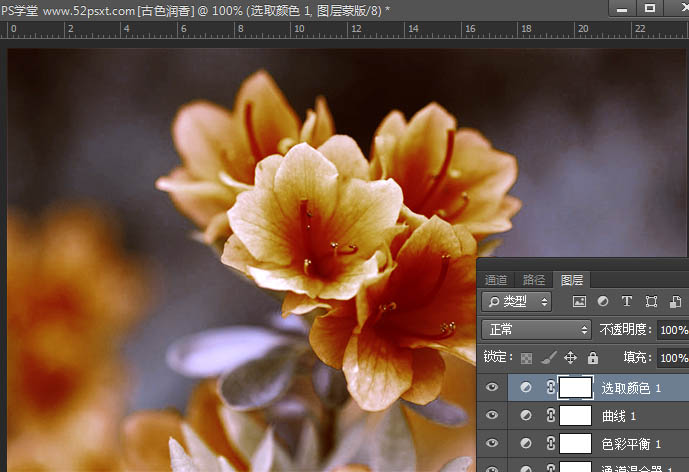
Task: Lock layer position move icon
Action: tap(570, 358)
